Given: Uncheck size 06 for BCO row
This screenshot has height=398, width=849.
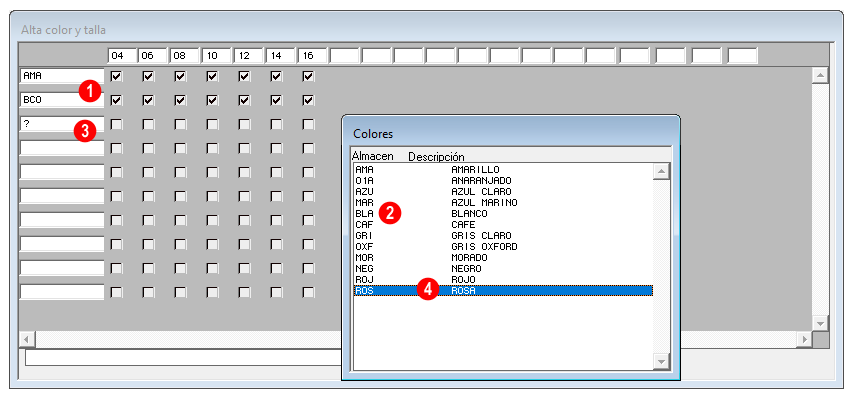Looking at the screenshot, I should coord(148,100).
